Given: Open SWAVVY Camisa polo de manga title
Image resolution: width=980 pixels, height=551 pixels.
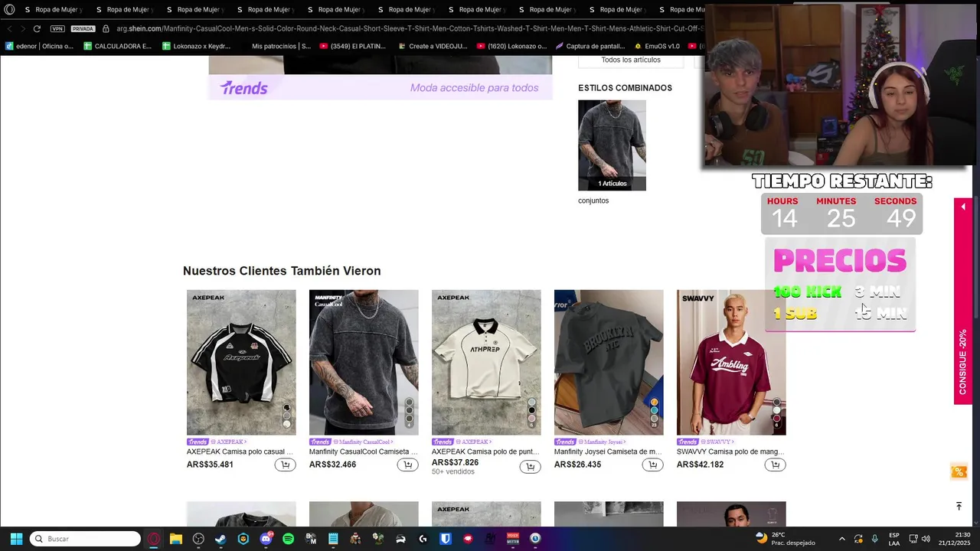Looking at the screenshot, I should (x=730, y=452).
